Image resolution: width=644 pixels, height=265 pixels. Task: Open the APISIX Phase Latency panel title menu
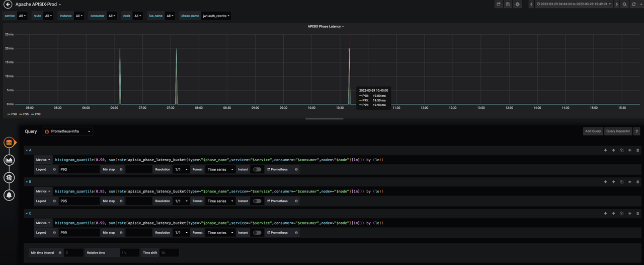coord(325,26)
